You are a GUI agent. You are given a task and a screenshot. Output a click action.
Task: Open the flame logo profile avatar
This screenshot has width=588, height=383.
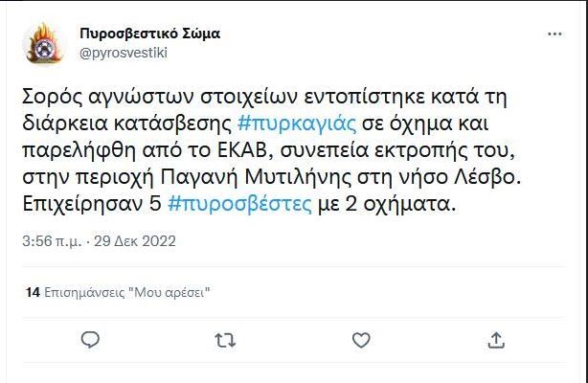tap(44, 43)
